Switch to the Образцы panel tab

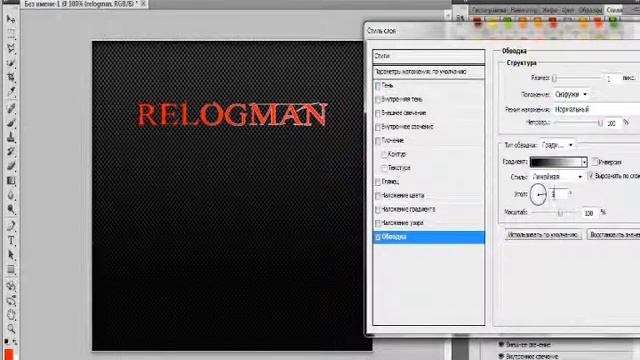(x=590, y=10)
